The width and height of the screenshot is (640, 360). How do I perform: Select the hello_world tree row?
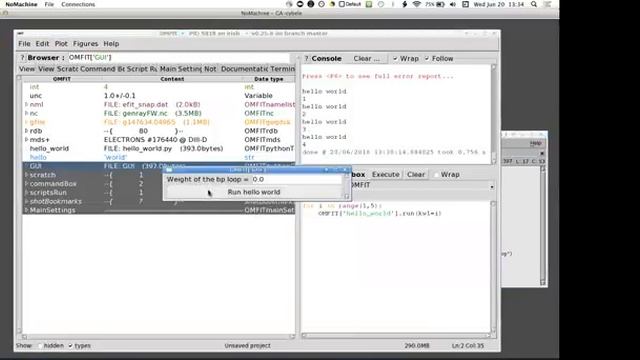point(158,149)
